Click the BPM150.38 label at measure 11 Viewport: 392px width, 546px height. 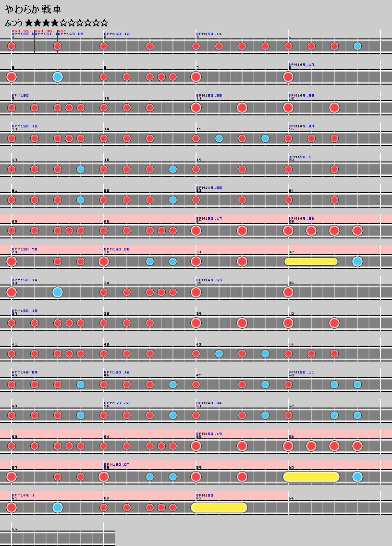[x=208, y=95]
